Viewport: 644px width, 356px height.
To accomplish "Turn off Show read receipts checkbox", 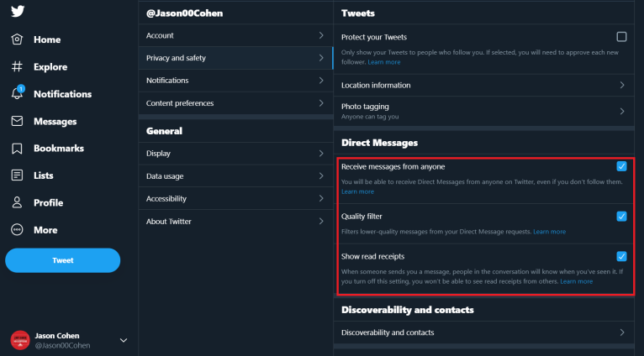I will [x=621, y=256].
